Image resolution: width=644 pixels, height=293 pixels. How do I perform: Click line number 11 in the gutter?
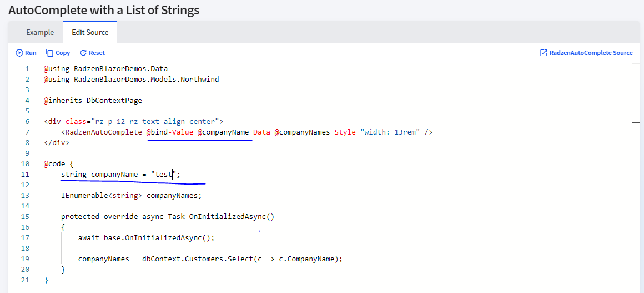tap(25, 175)
